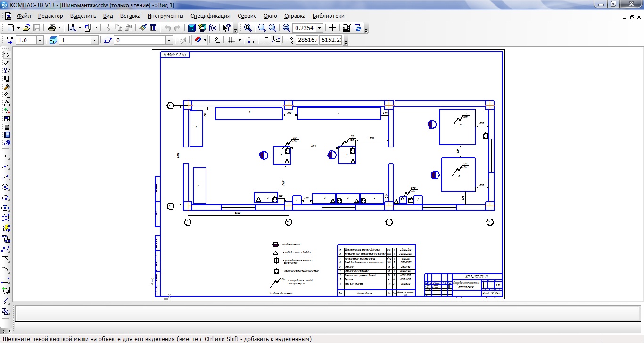644x343 pixels.
Task: Open the Вид menu
Action: pos(108,16)
